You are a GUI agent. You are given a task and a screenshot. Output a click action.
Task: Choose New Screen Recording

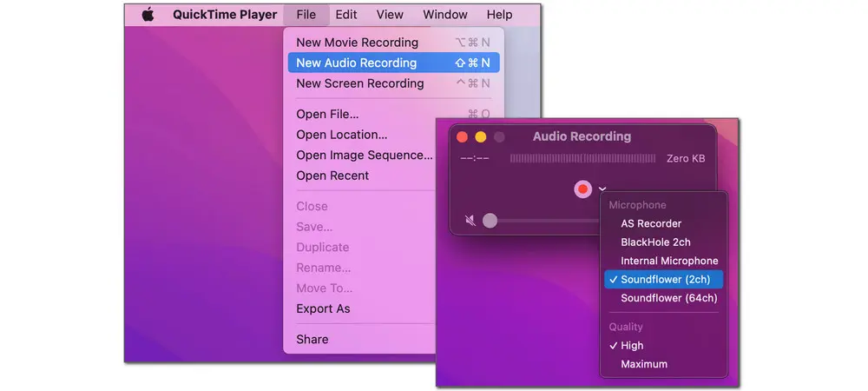coord(393,83)
